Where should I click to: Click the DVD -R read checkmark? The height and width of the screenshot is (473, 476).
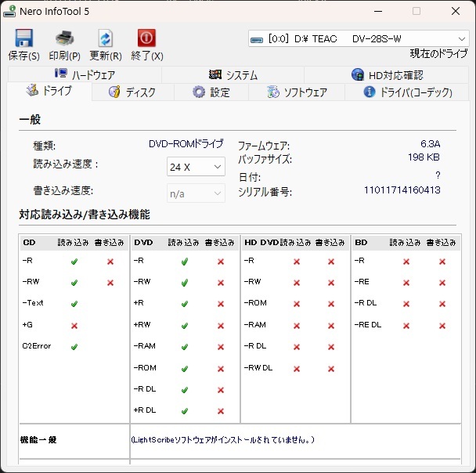pos(185,262)
